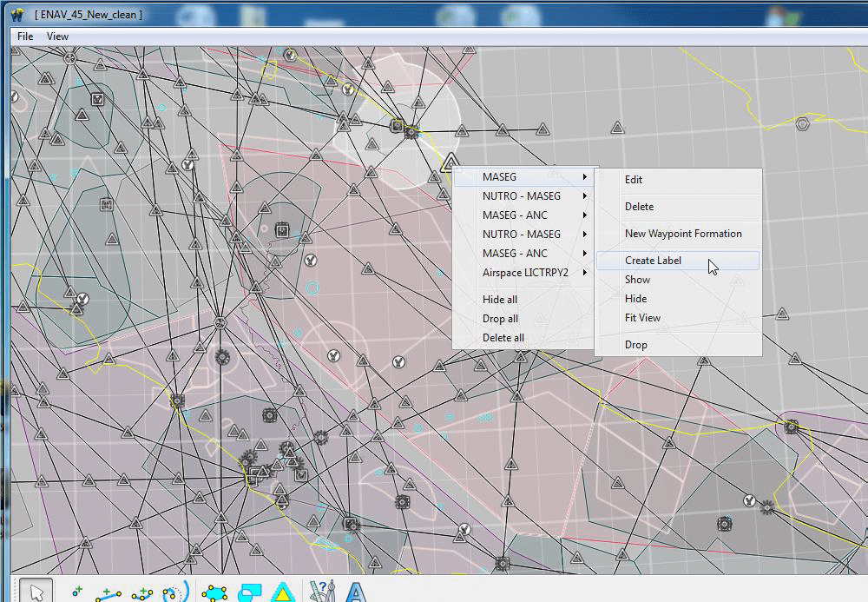
Task: Select the overlapping shapes tool
Action: pyautogui.click(x=248, y=592)
